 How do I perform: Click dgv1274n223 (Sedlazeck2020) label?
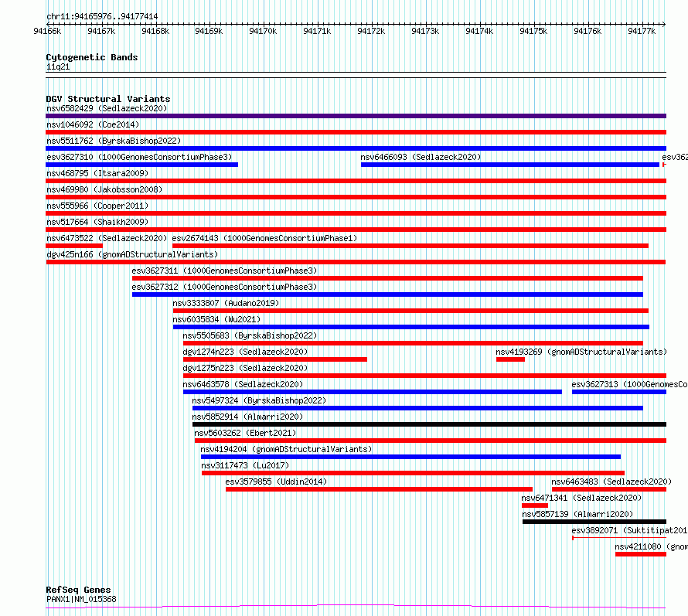point(245,352)
